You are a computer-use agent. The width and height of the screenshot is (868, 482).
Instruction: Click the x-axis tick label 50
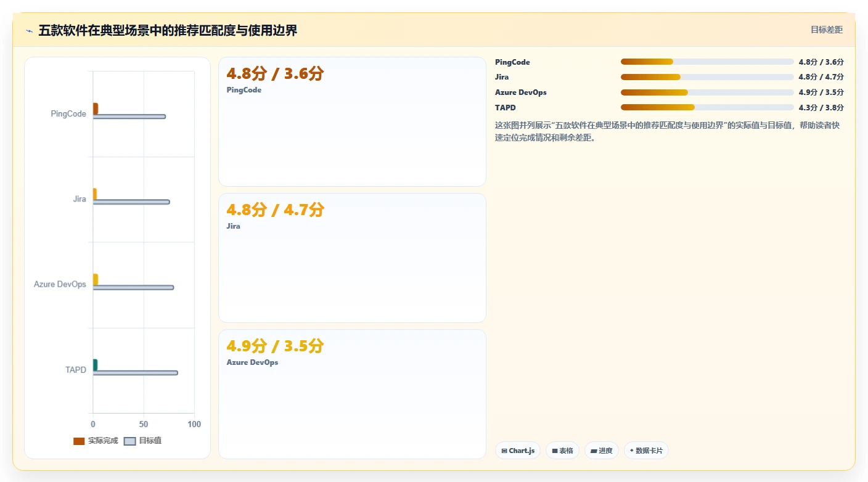click(x=144, y=424)
